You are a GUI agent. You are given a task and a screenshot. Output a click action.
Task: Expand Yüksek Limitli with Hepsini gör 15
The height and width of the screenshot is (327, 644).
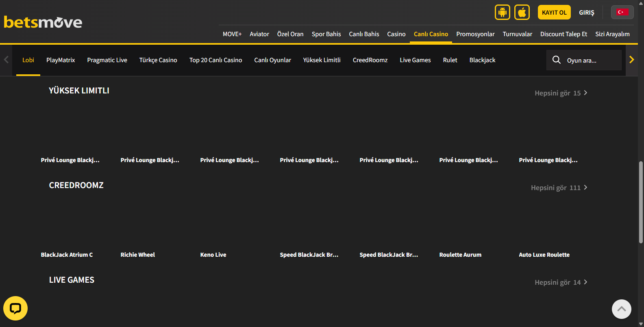561,93
